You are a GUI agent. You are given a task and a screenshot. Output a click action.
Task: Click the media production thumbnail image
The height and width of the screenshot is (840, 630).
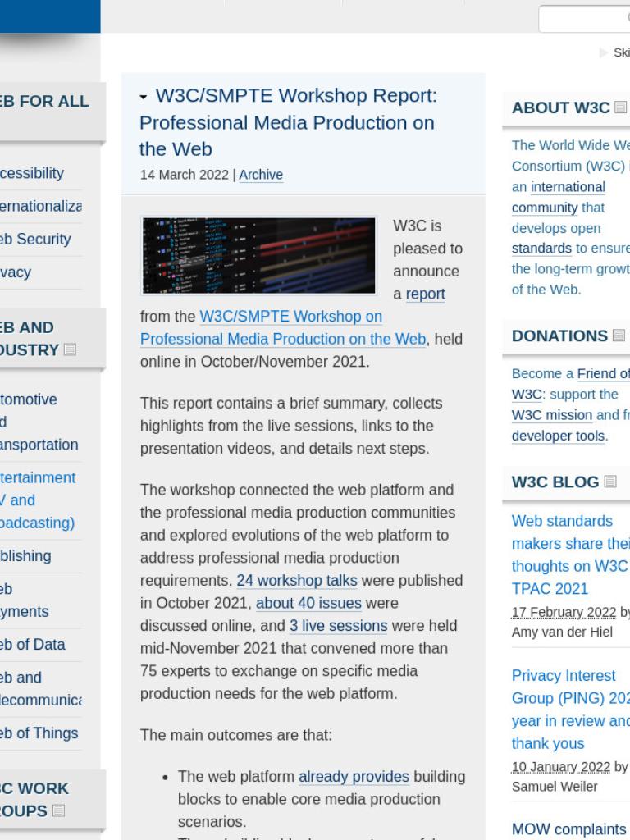[258, 256]
